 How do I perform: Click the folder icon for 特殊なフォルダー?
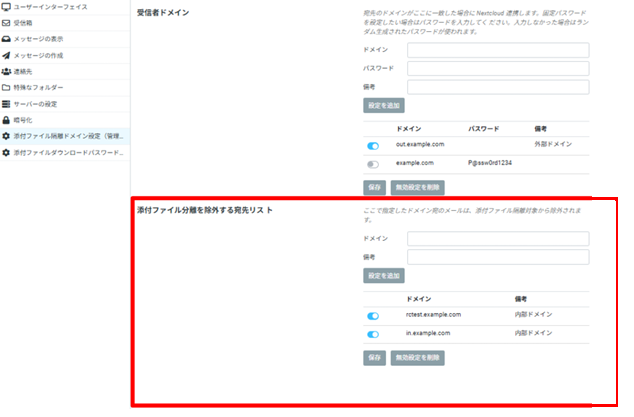point(6,87)
